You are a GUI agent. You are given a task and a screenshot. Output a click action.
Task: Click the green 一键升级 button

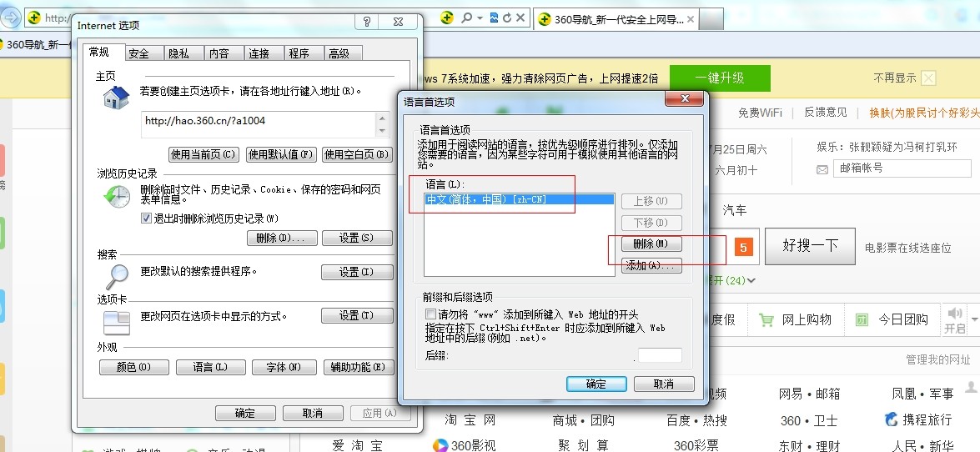[720, 78]
